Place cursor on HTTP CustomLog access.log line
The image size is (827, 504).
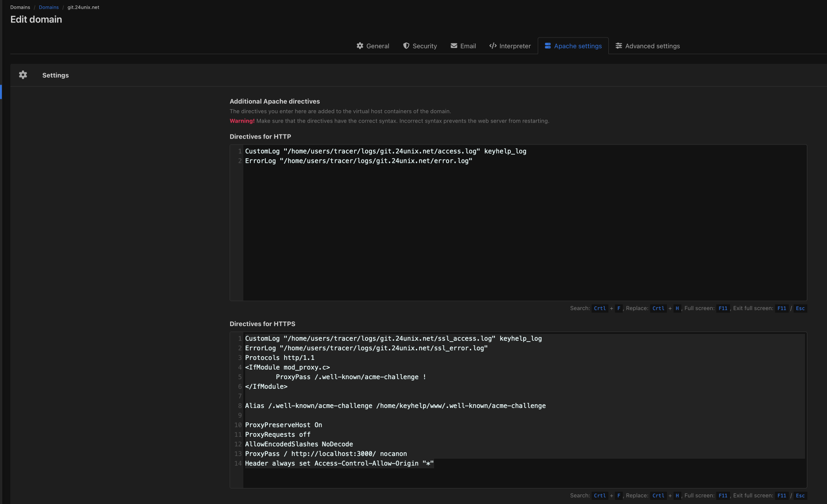(x=385, y=151)
